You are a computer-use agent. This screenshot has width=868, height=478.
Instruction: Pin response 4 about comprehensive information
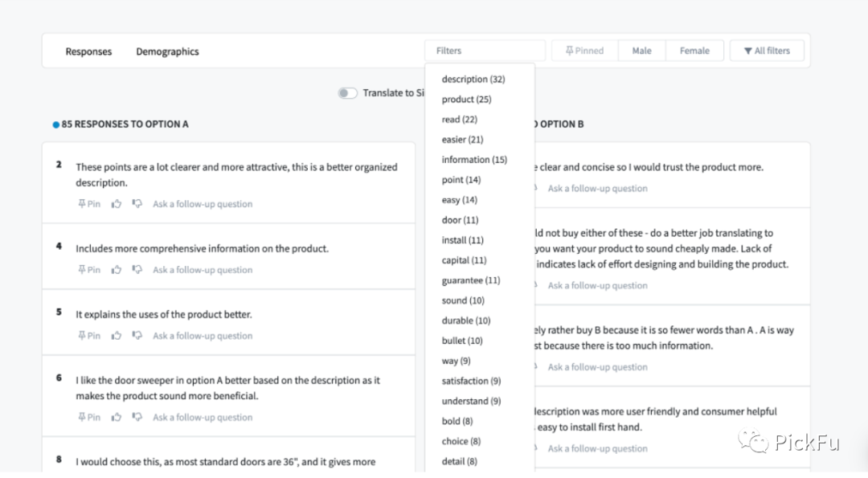(89, 269)
